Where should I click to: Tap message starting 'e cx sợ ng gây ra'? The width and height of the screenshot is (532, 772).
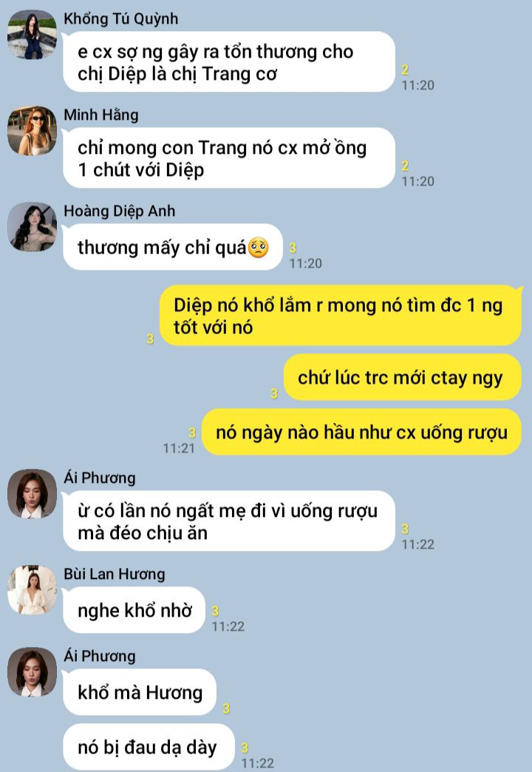click(x=229, y=62)
